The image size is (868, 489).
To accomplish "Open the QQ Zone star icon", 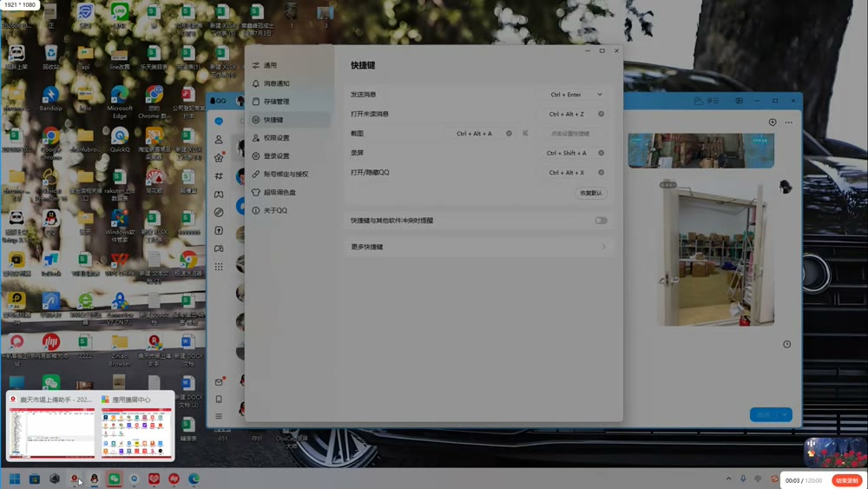I will [219, 158].
